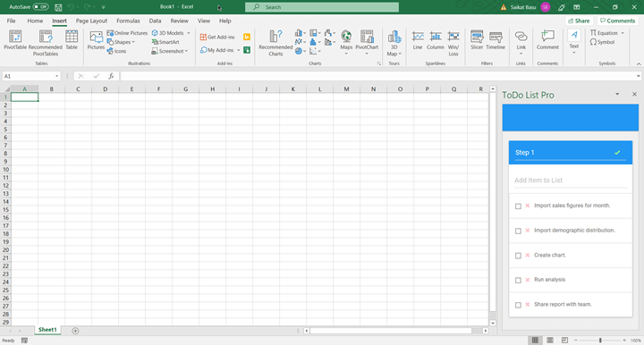Check 'Share report with team' item
The width and height of the screenshot is (644, 345).
[x=518, y=305]
